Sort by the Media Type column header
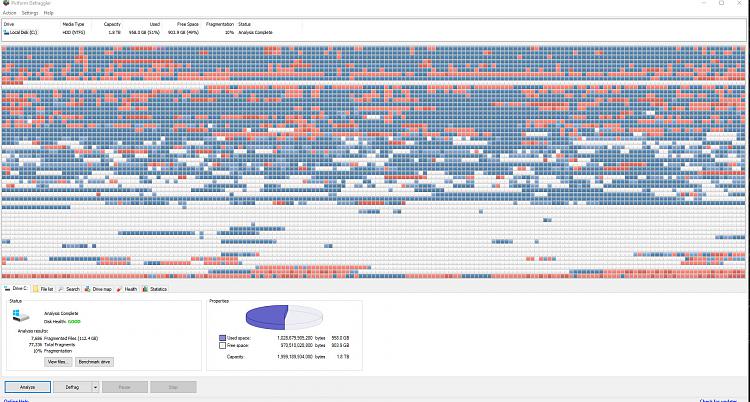Image resolution: width=750 pixels, height=402 pixels. [x=73, y=24]
